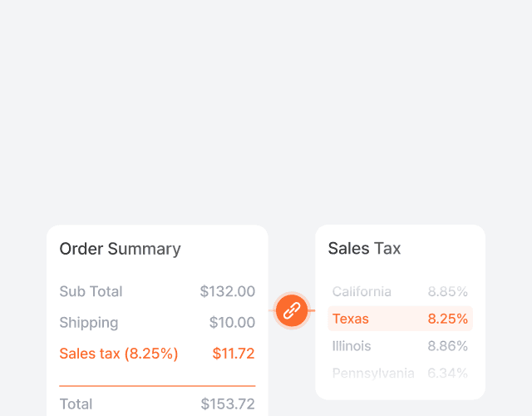Image resolution: width=532 pixels, height=416 pixels.
Task: Click the Total label
Action: (x=76, y=404)
